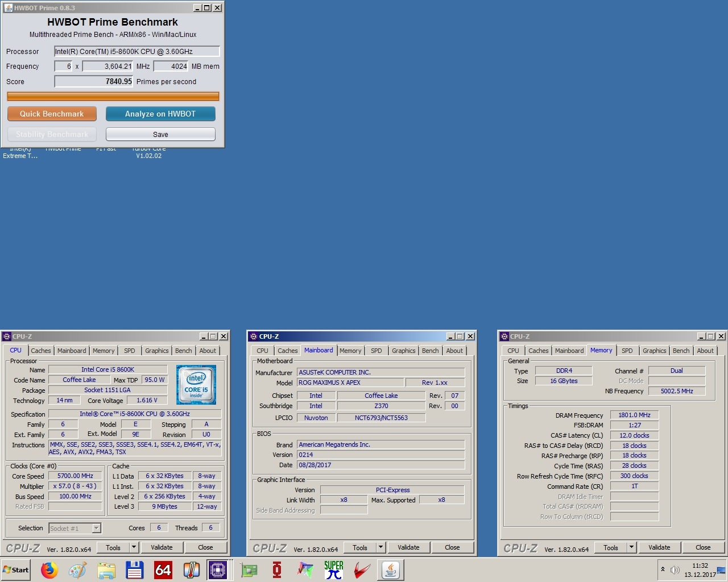The image size is (728, 582).
Task: Click the floppy disk icon in taskbar
Action: (134, 569)
